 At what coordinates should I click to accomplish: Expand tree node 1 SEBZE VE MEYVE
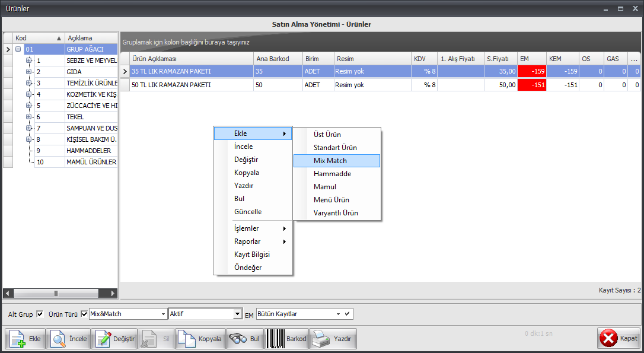(x=28, y=61)
